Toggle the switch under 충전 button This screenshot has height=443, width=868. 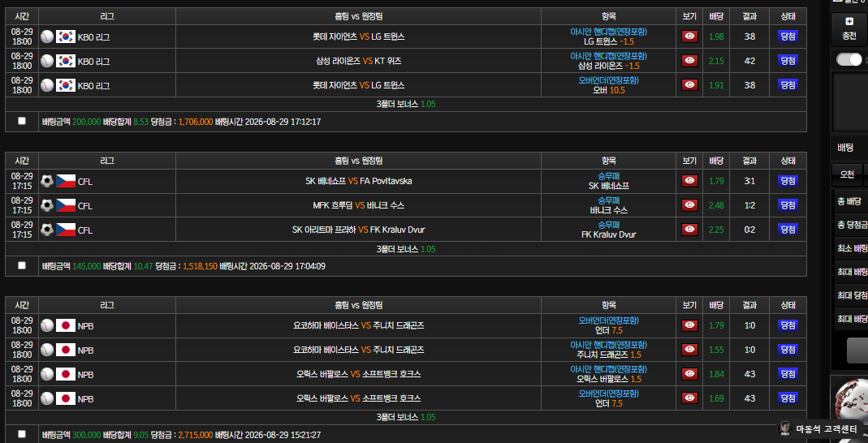pyautogui.click(x=849, y=59)
